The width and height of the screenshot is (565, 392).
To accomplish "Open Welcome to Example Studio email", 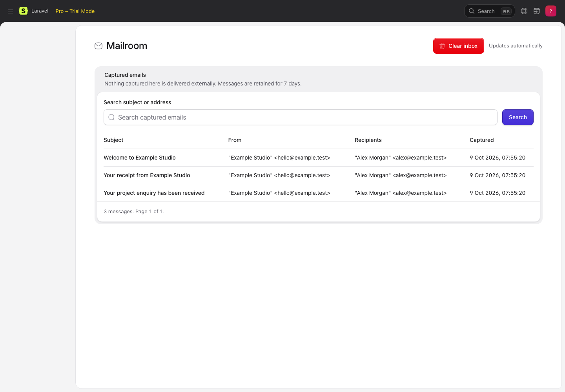I will click(140, 158).
